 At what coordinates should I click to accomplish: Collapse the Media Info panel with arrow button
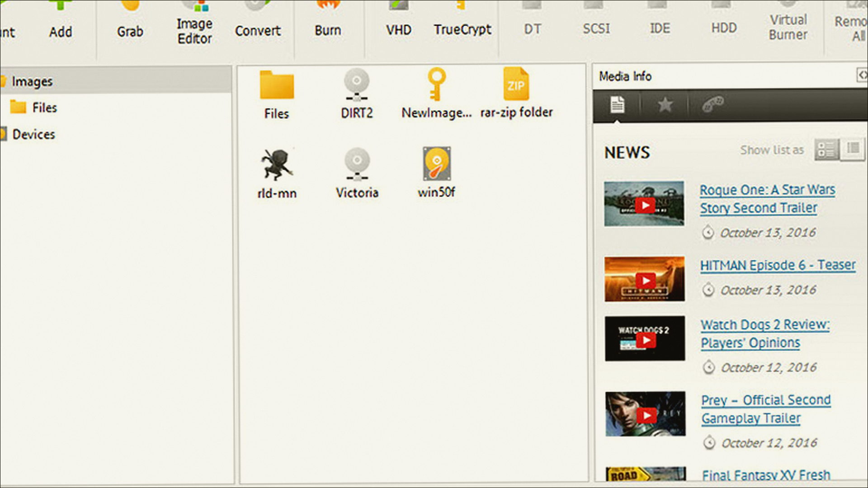pos(862,75)
